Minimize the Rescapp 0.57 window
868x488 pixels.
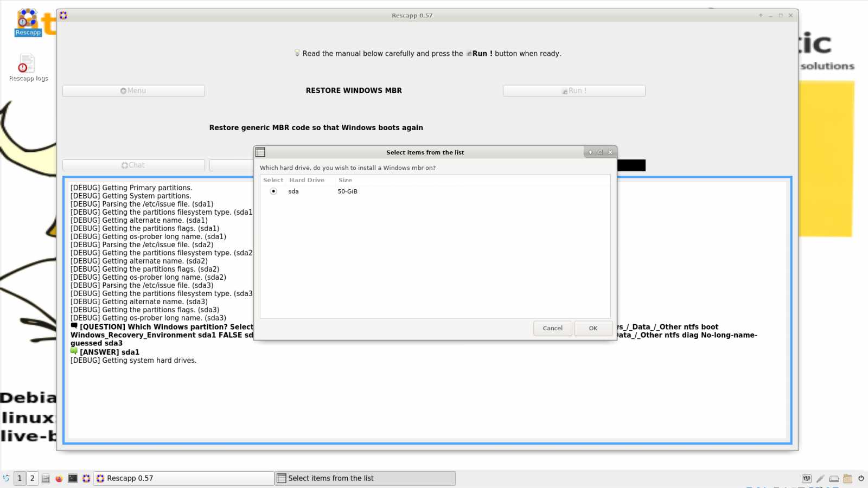pyautogui.click(x=770, y=15)
